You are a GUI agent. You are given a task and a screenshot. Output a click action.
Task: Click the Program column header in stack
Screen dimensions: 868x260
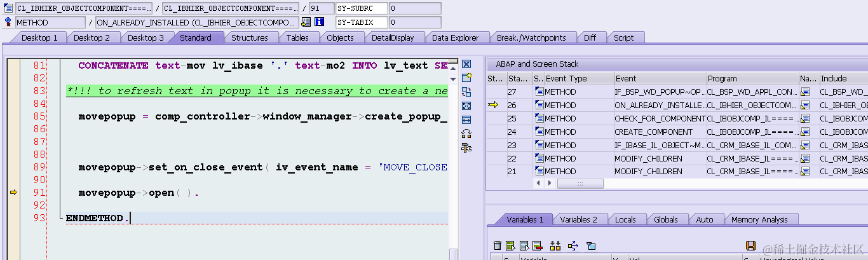[753, 79]
